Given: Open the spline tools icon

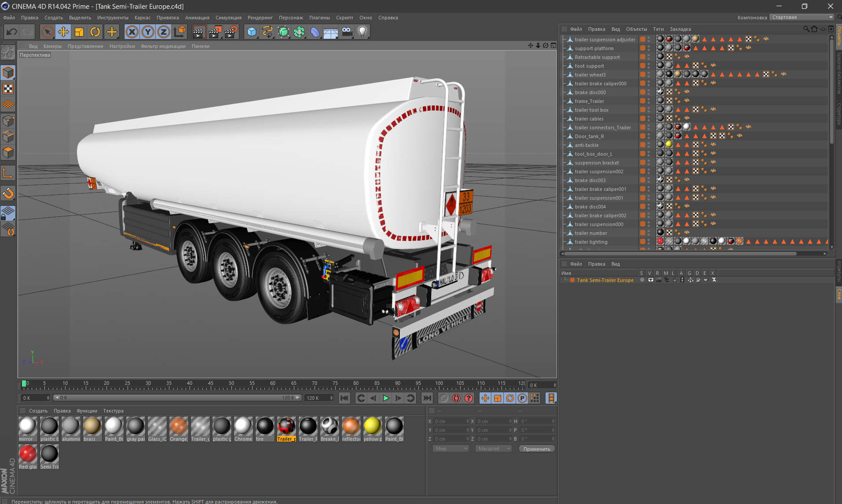Looking at the screenshot, I should [267, 32].
